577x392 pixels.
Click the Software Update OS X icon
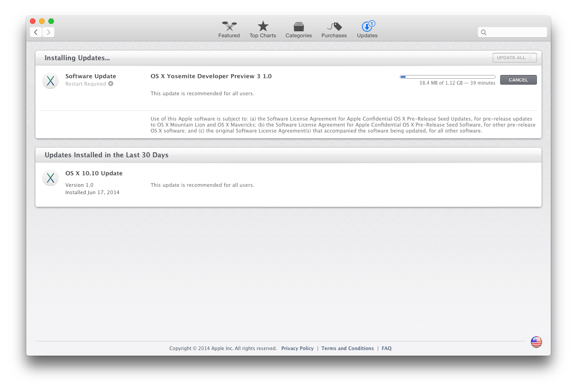(50, 81)
